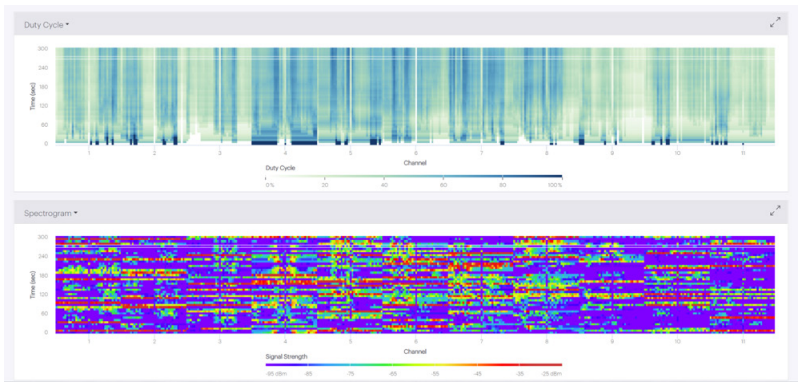
Task: Click channel 6 tick label on Duty Cycle axis
Action: 416,153
